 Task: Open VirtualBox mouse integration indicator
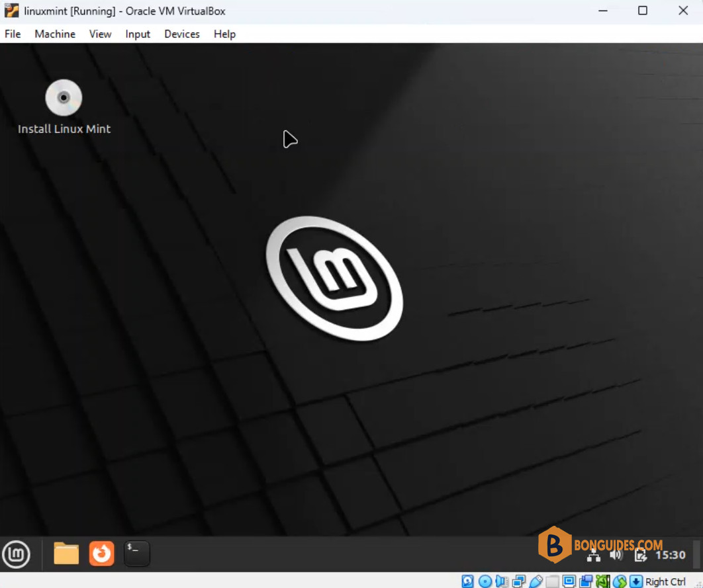(x=620, y=581)
